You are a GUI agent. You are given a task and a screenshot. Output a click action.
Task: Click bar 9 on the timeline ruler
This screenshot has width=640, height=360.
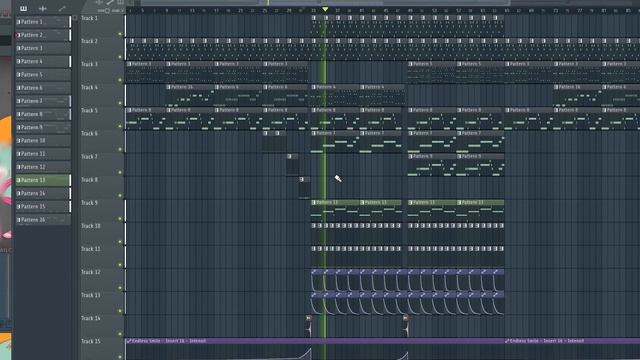pyautogui.click(x=167, y=10)
